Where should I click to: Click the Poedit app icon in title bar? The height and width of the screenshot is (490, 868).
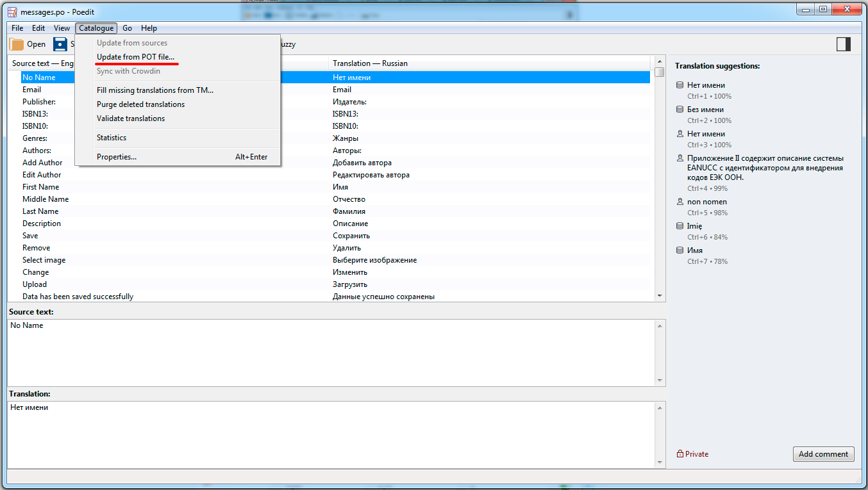coord(12,12)
